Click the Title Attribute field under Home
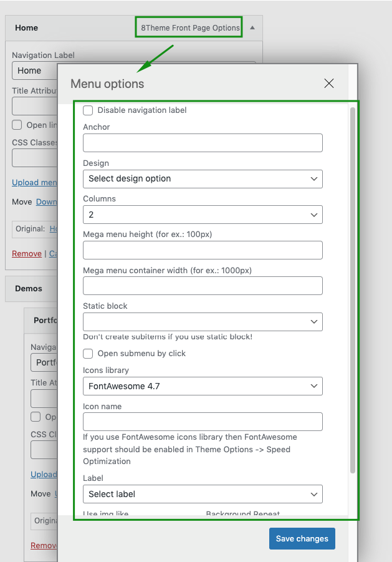Screen dimensions: 392x562 (x=34, y=106)
